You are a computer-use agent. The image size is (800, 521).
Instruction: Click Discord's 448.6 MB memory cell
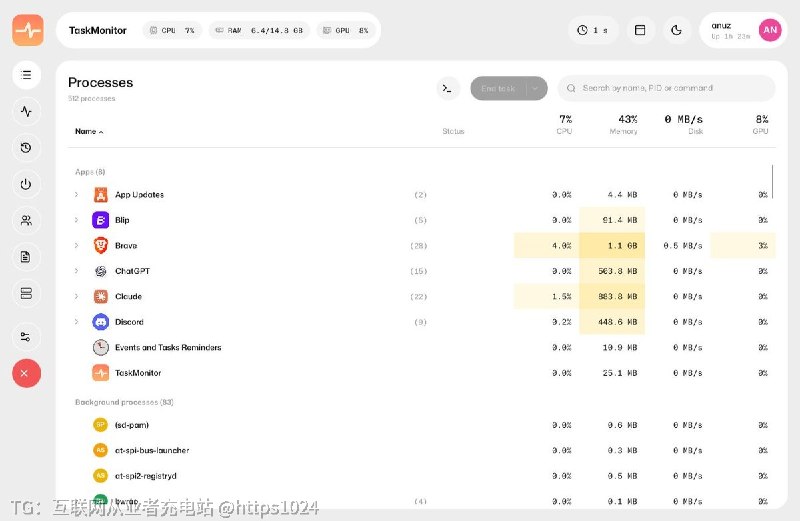(612, 322)
